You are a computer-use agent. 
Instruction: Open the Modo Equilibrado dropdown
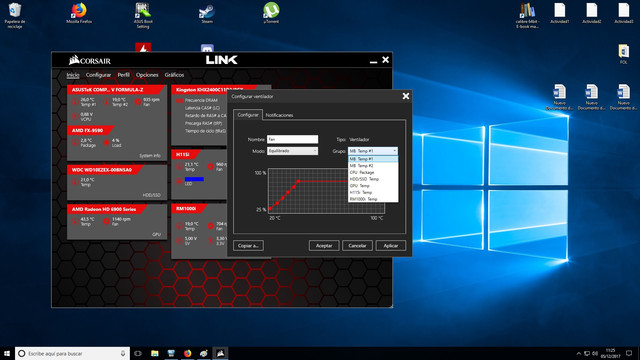292,151
